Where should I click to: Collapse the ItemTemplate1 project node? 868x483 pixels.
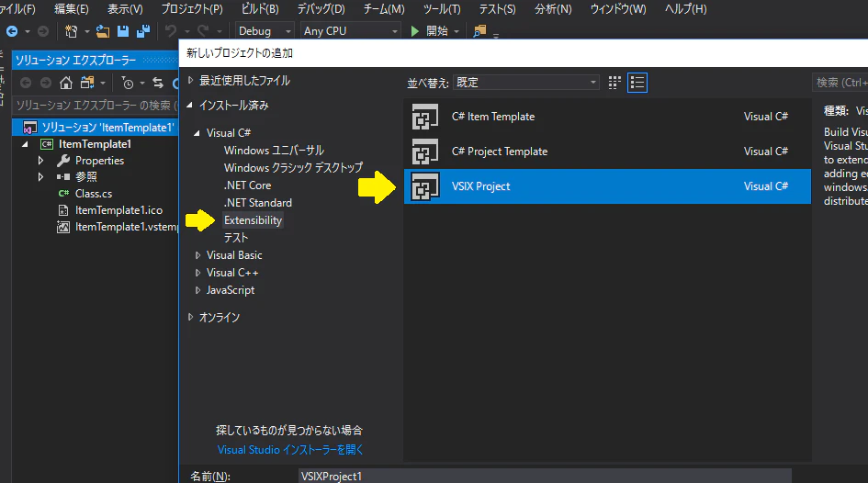click(x=25, y=144)
